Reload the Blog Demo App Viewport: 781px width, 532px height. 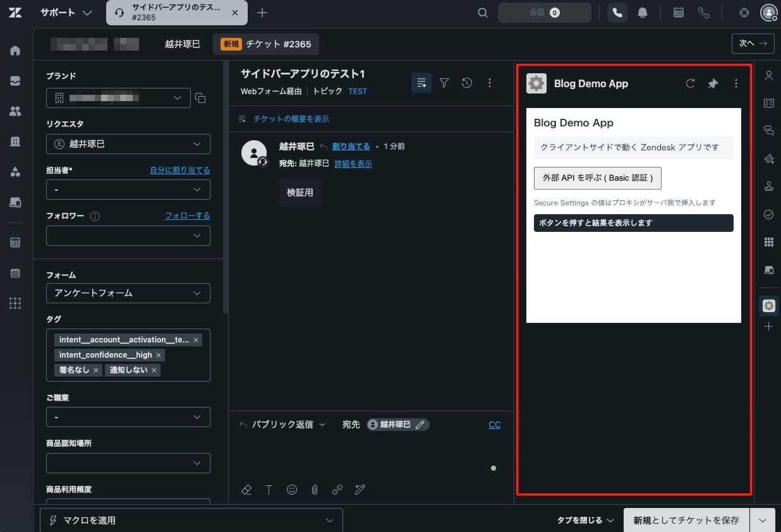pos(690,83)
